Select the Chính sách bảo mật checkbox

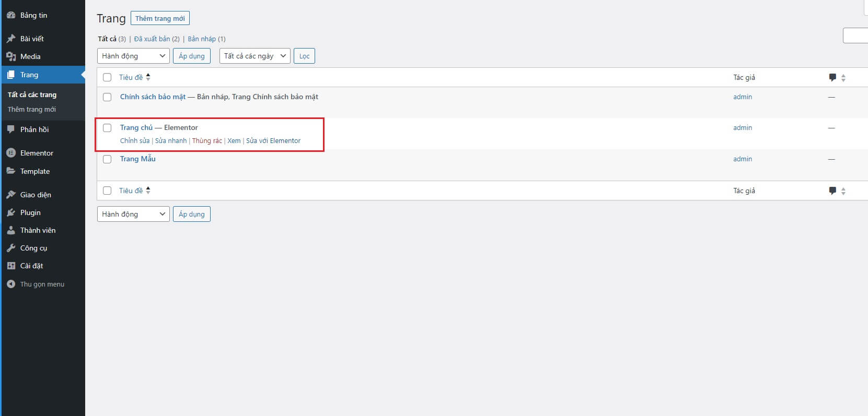(107, 97)
